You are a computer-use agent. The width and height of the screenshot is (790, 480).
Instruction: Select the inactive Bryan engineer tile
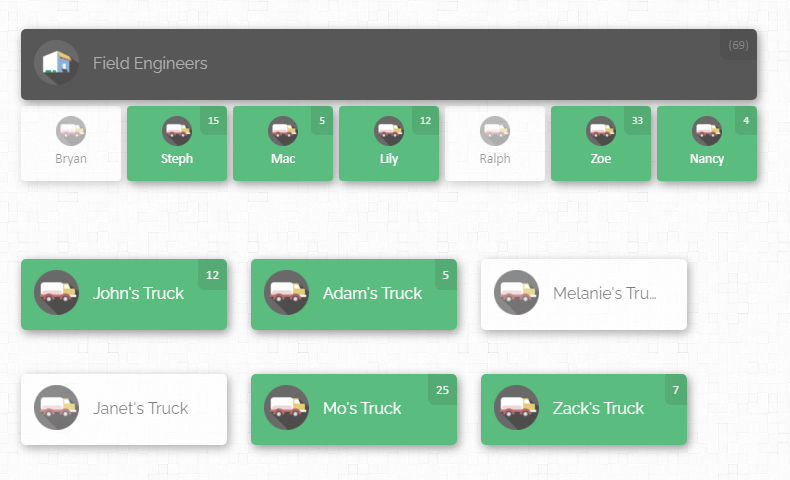(71, 144)
